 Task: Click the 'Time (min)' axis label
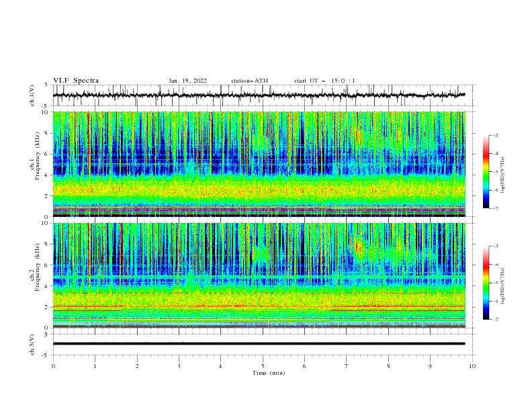coord(269,373)
